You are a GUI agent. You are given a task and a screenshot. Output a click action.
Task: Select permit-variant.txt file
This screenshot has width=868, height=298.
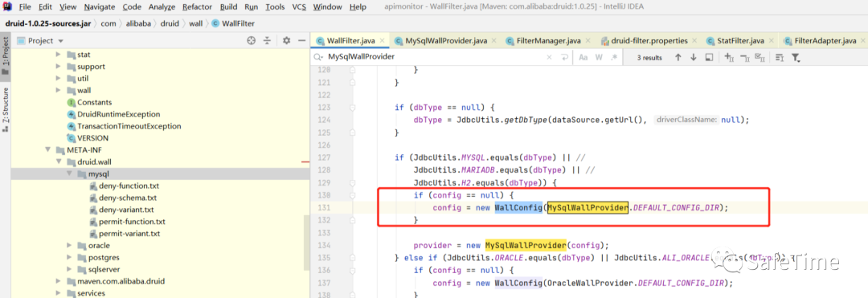pos(129,233)
